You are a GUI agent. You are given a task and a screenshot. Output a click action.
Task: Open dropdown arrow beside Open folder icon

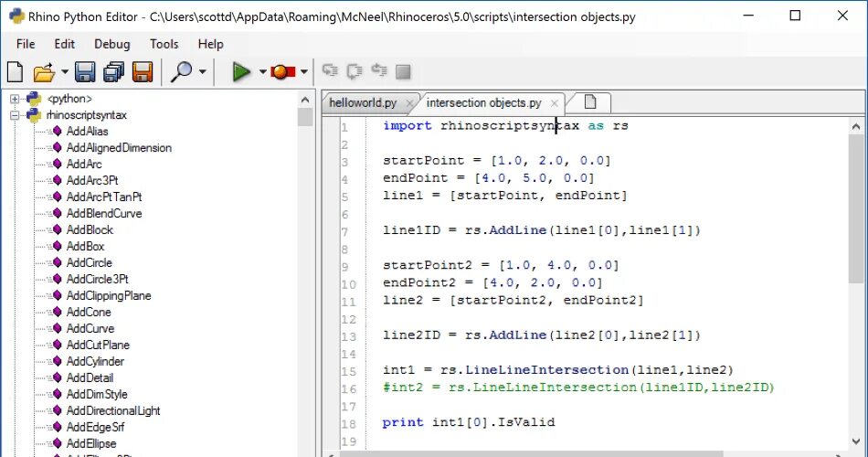click(x=64, y=72)
